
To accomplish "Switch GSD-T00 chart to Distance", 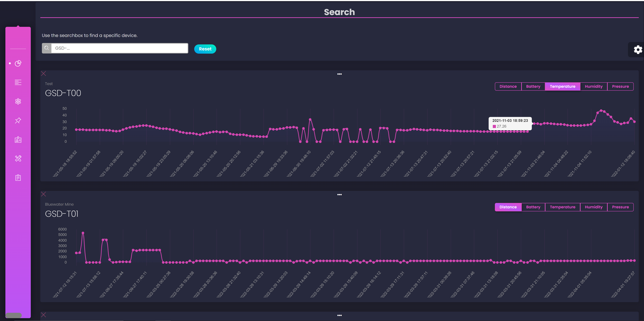I will tap(508, 86).
